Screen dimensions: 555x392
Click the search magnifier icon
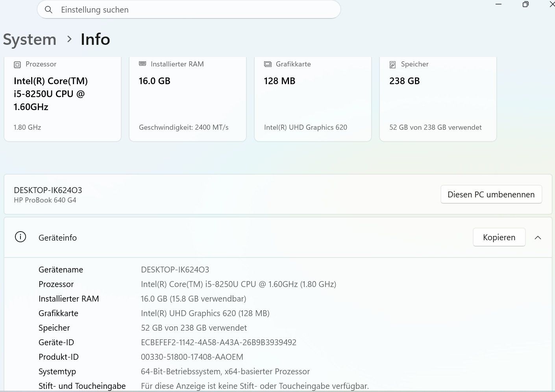click(48, 9)
